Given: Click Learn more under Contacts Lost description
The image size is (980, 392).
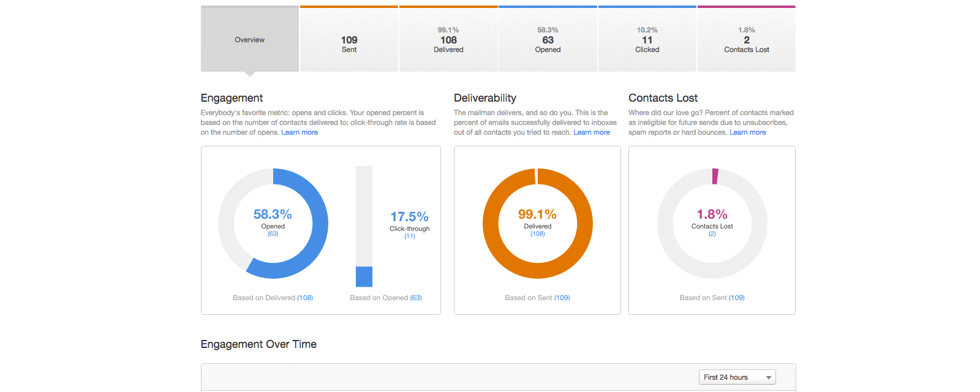Looking at the screenshot, I should click(748, 132).
